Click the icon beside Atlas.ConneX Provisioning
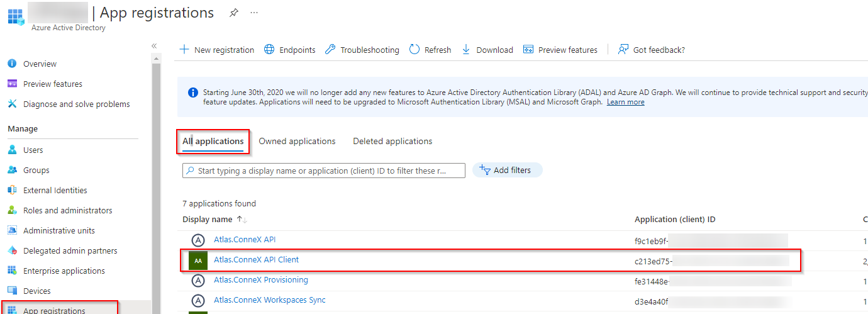 tap(198, 280)
